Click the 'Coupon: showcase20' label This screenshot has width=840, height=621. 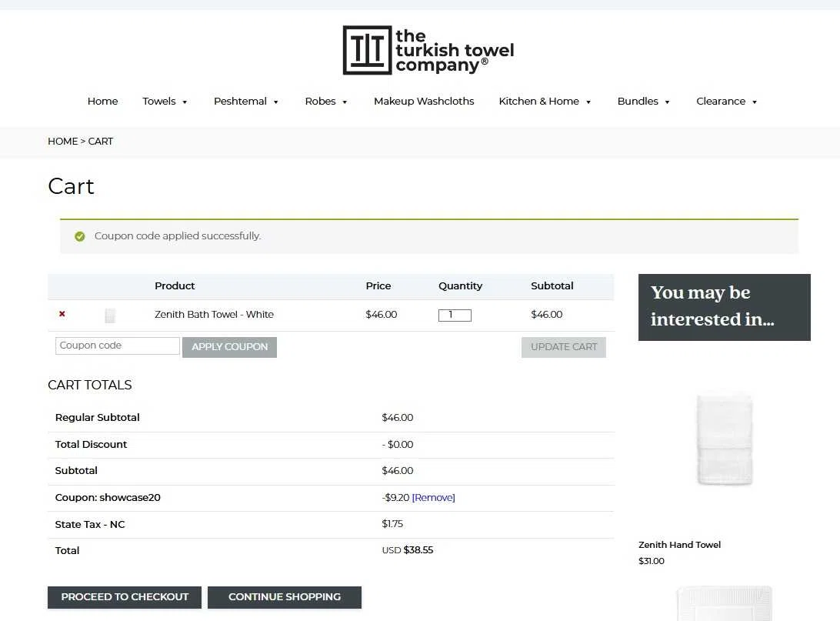point(108,498)
